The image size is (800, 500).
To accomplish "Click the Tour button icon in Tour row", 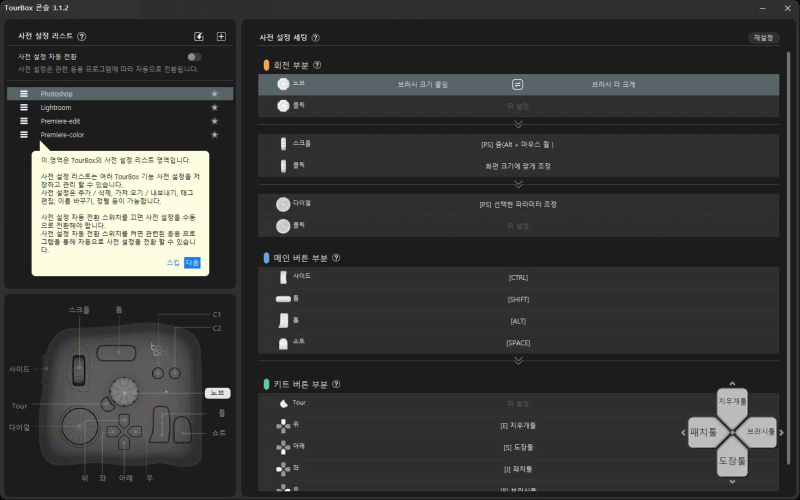I will click(284, 404).
